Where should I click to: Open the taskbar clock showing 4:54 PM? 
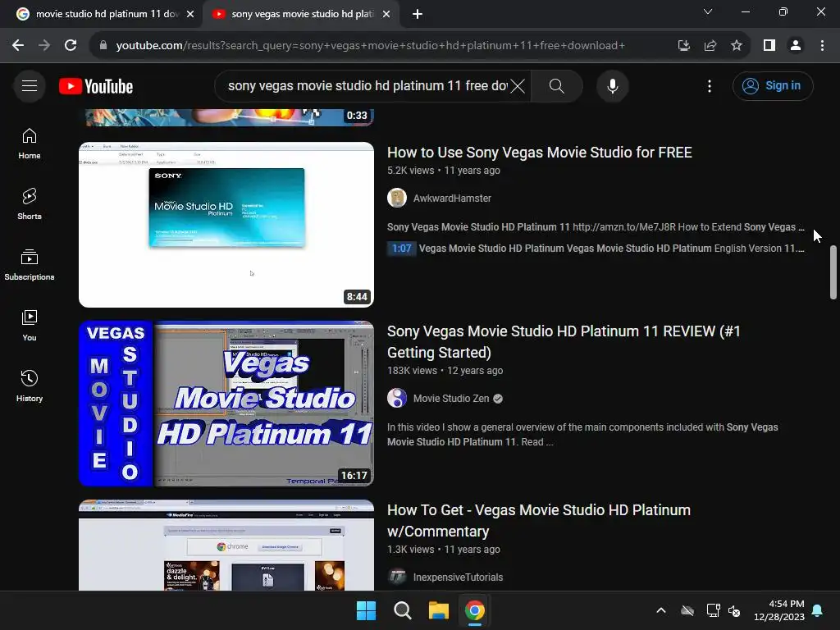click(779, 610)
